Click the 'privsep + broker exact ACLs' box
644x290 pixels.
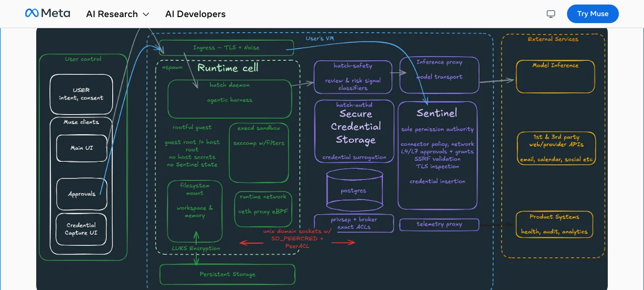coord(354,223)
